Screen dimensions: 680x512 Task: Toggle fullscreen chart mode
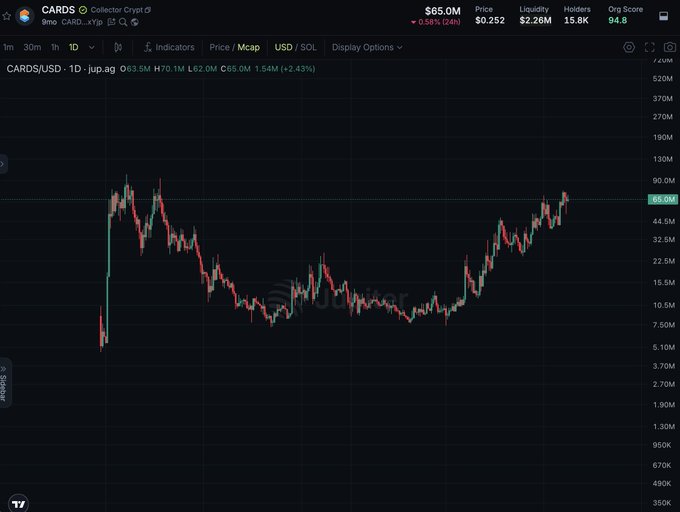[x=650, y=47]
